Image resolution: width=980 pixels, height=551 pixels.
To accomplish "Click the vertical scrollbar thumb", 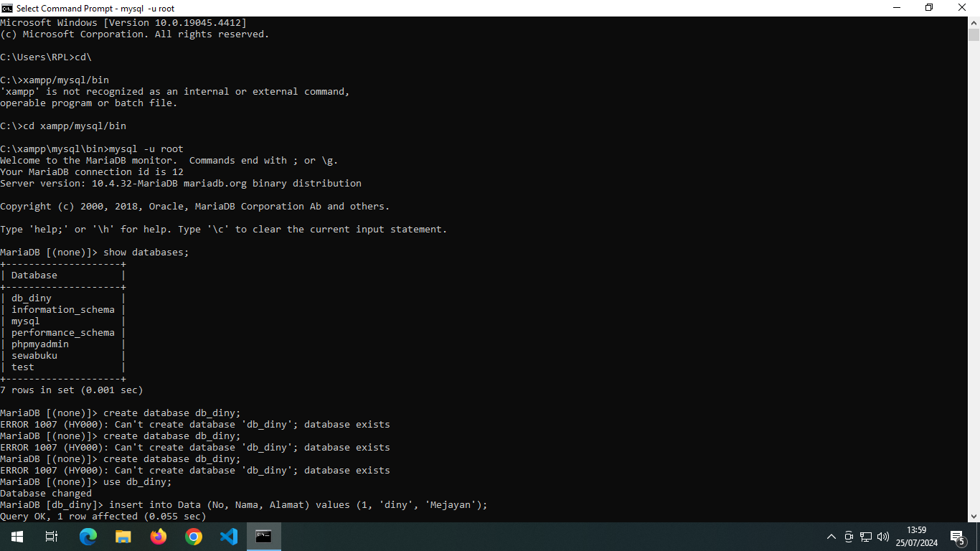I will tap(974, 35).
